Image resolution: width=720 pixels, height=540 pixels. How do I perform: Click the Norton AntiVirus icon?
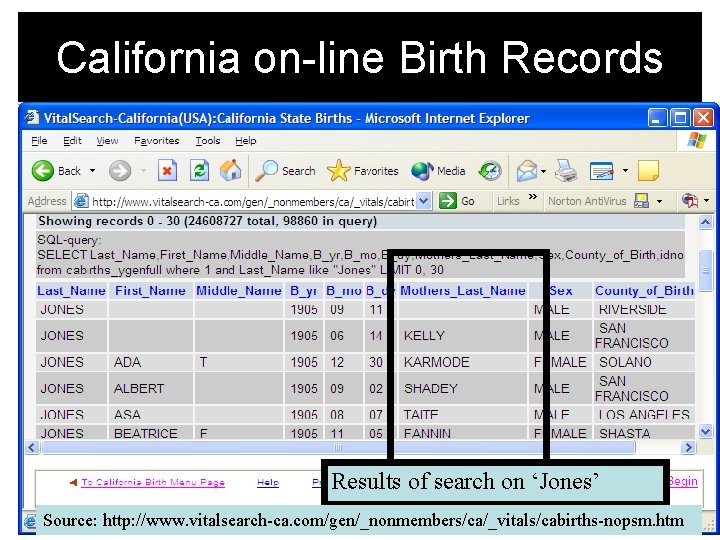point(641,201)
